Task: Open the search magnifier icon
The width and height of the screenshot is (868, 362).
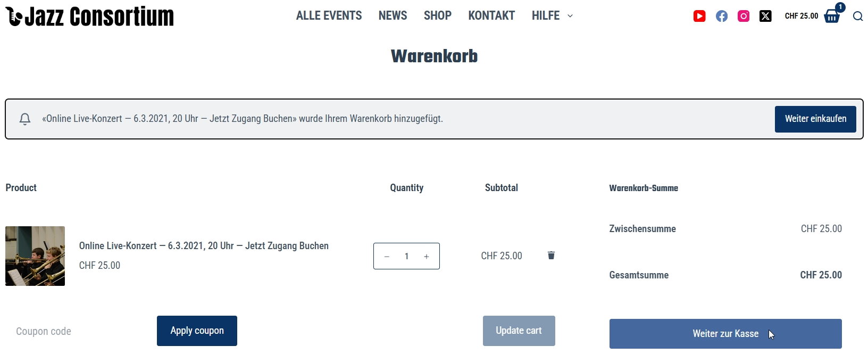Action: 858,16
